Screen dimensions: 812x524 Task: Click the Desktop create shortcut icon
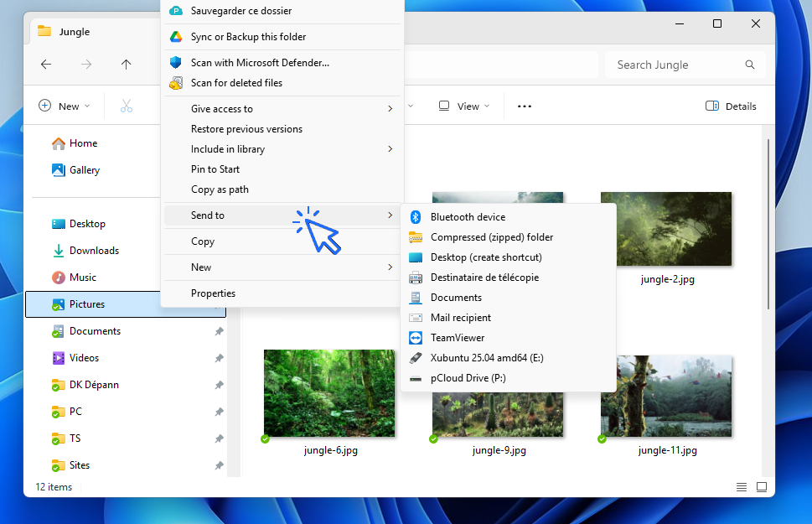pyautogui.click(x=416, y=257)
